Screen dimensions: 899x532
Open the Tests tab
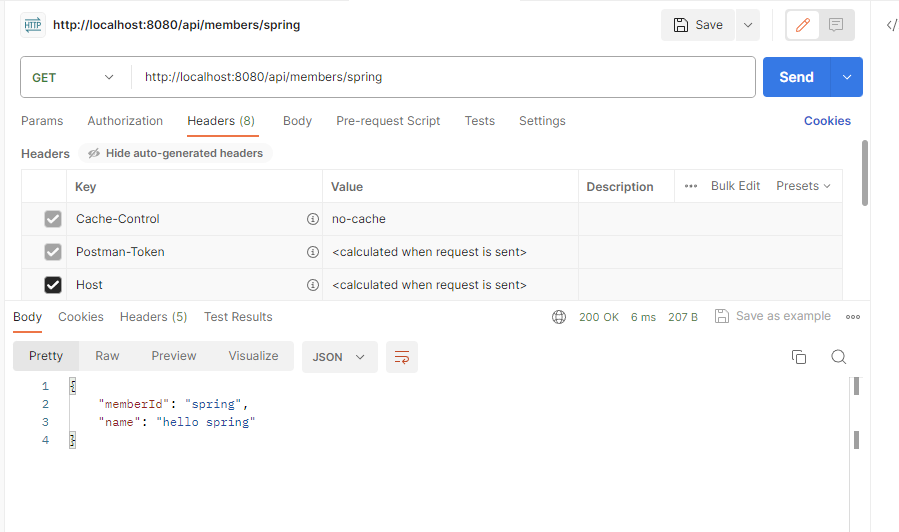pos(479,121)
